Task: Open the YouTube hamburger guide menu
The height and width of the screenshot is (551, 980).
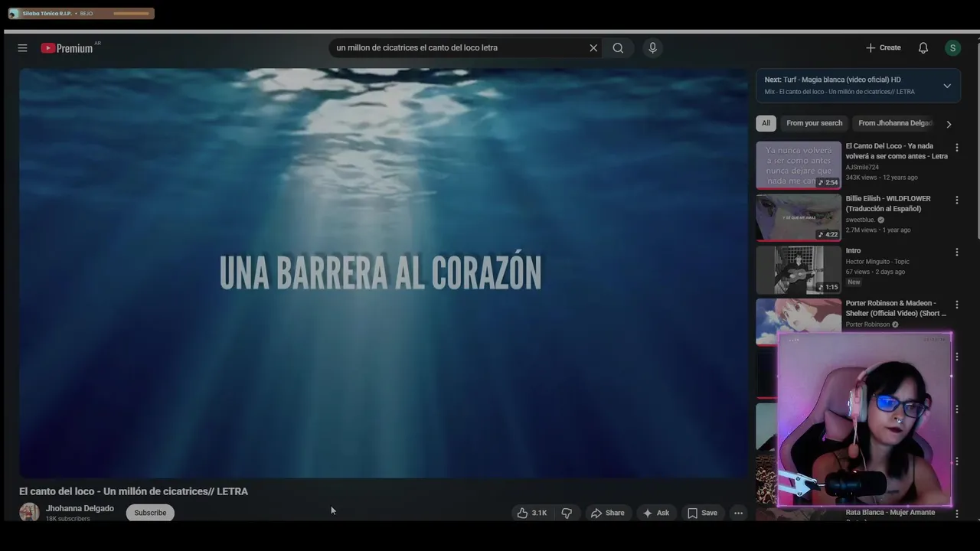Action: [22, 47]
